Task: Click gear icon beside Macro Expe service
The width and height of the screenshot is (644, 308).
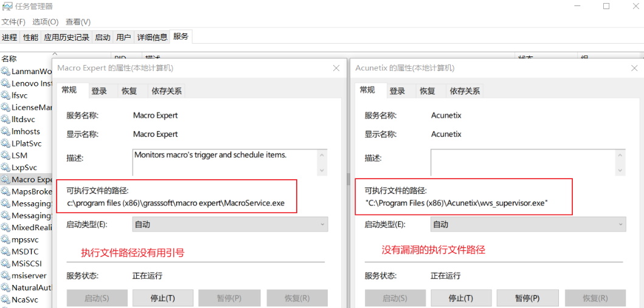Action: coord(5,179)
